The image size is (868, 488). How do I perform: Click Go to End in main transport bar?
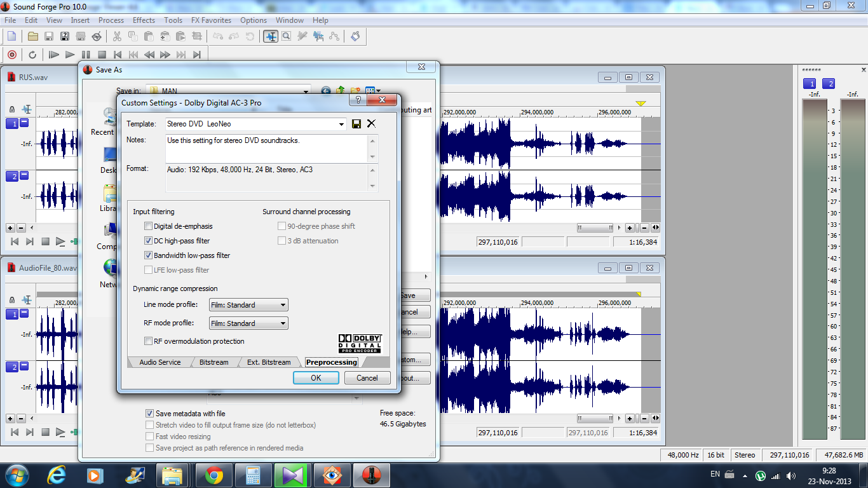click(x=197, y=55)
